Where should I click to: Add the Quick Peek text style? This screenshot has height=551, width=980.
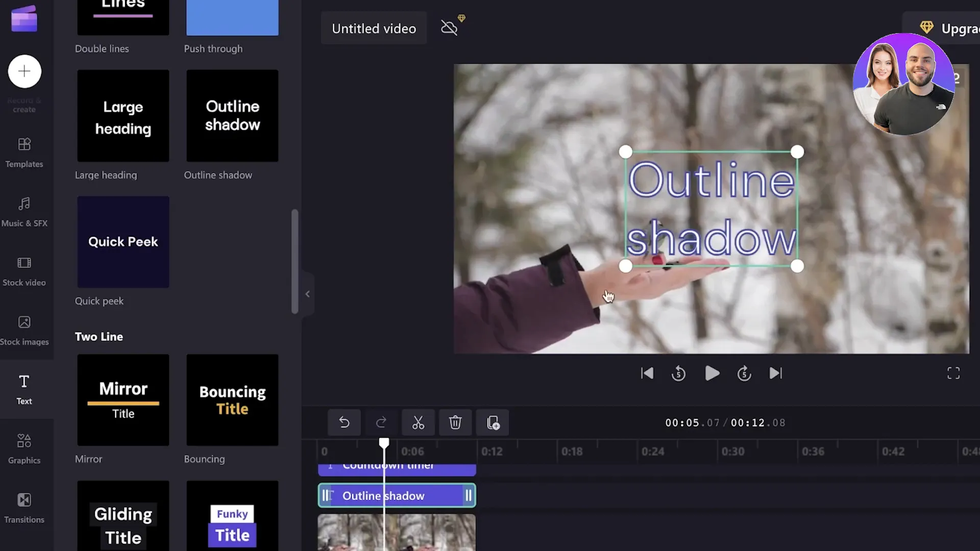coord(123,242)
